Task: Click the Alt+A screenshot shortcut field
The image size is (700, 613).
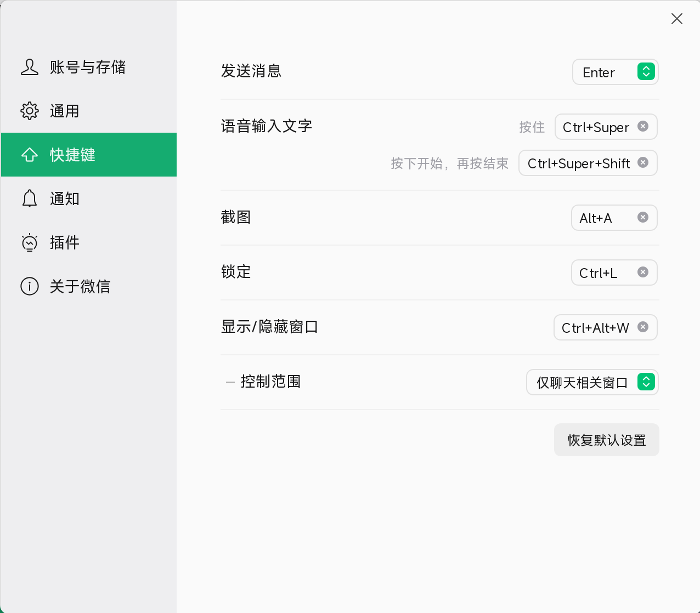Action: pyautogui.click(x=614, y=218)
